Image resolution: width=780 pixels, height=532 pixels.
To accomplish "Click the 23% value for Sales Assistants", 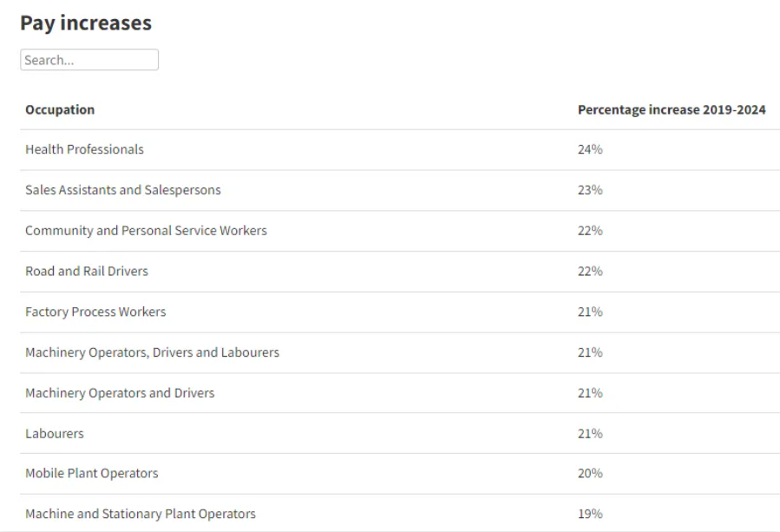I will [590, 190].
